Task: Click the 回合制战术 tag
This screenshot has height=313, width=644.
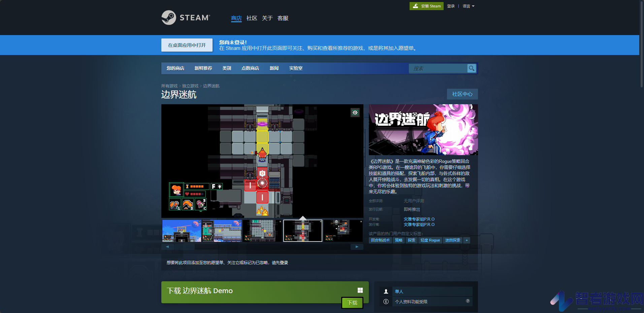Action: (x=380, y=240)
